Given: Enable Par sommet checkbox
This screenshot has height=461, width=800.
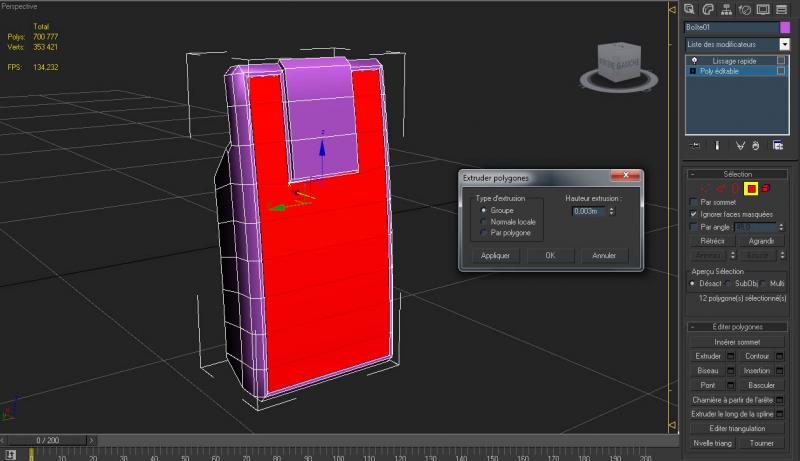Looking at the screenshot, I should point(693,202).
